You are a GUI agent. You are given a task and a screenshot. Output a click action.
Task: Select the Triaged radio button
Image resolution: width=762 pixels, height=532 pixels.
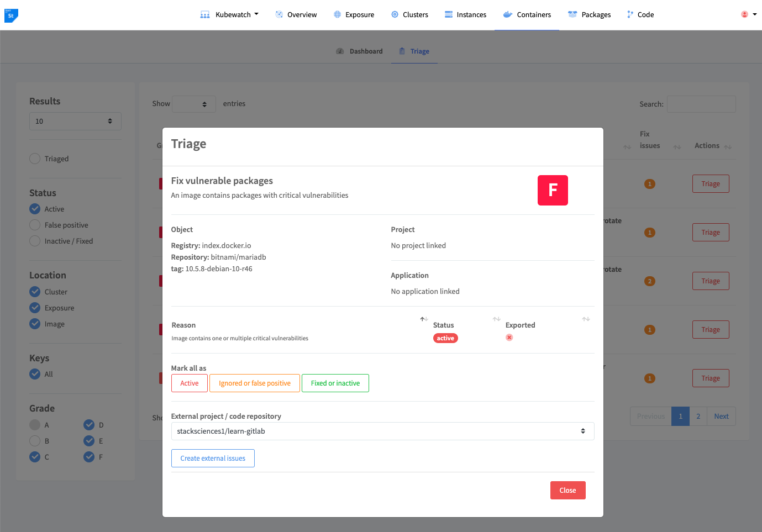click(x=34, y=159)
